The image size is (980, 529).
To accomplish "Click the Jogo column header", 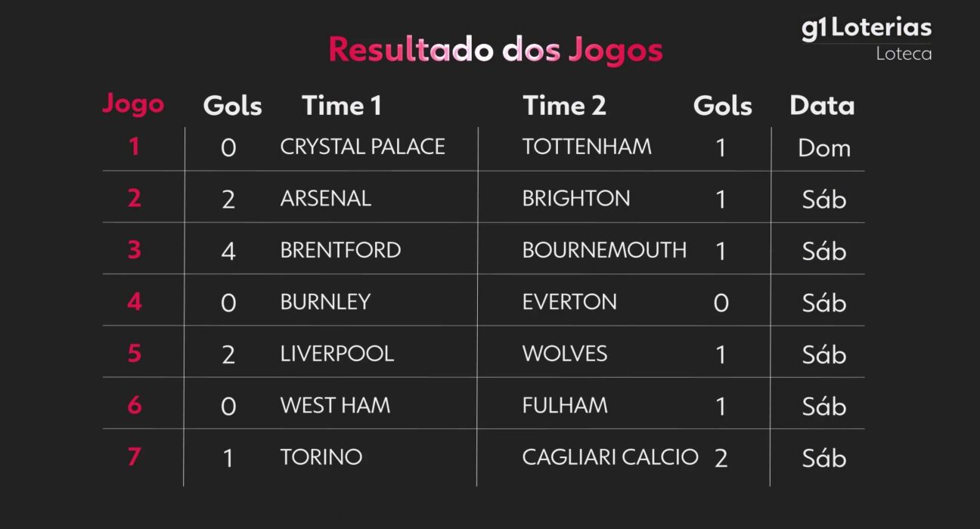I will [133, 104].
